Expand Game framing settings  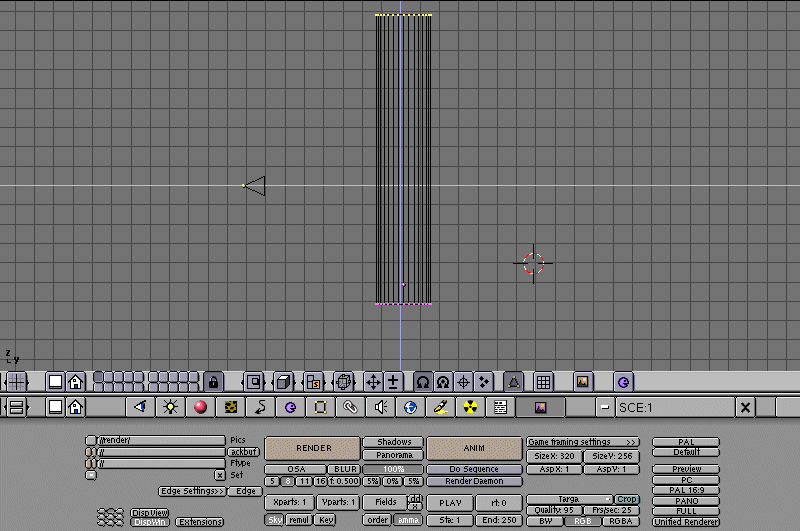[582, 441]
